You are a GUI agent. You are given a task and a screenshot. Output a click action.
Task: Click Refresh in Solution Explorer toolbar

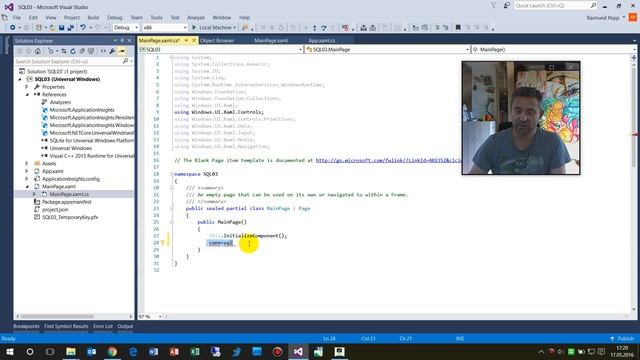point(73,51)
